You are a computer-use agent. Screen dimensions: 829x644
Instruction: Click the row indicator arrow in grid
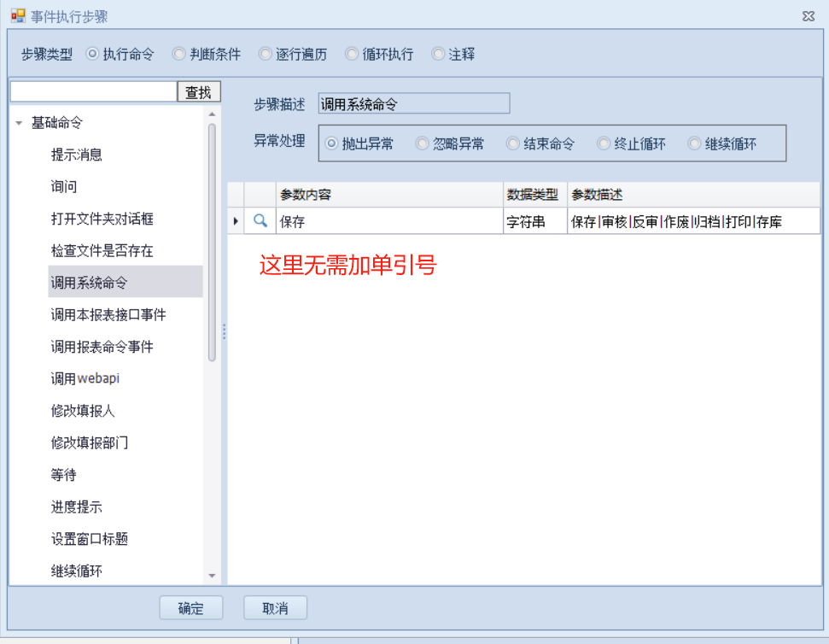(236, 221)
